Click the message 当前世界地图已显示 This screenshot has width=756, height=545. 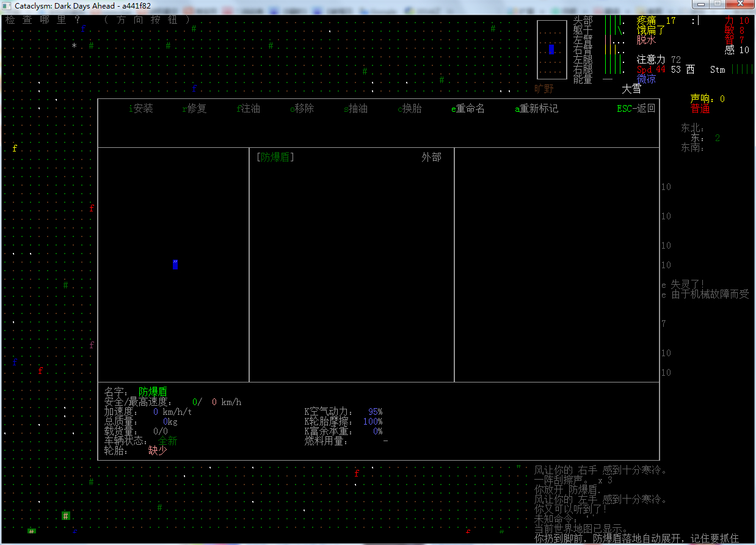(x=582, y=529)
